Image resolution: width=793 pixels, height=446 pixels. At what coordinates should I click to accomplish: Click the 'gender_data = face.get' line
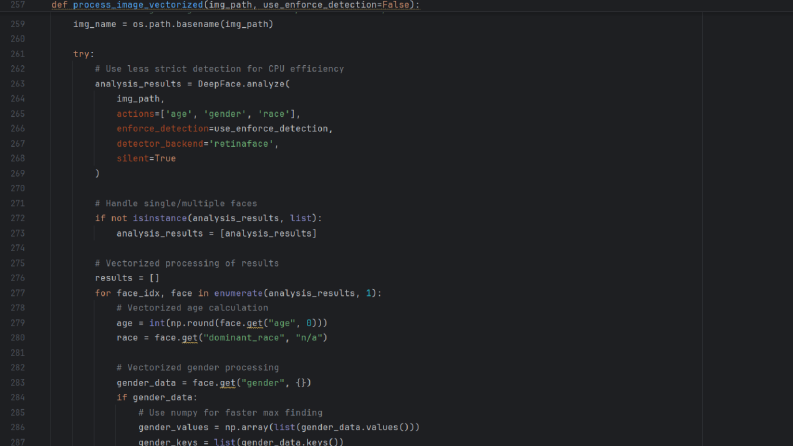click(214, 383)
